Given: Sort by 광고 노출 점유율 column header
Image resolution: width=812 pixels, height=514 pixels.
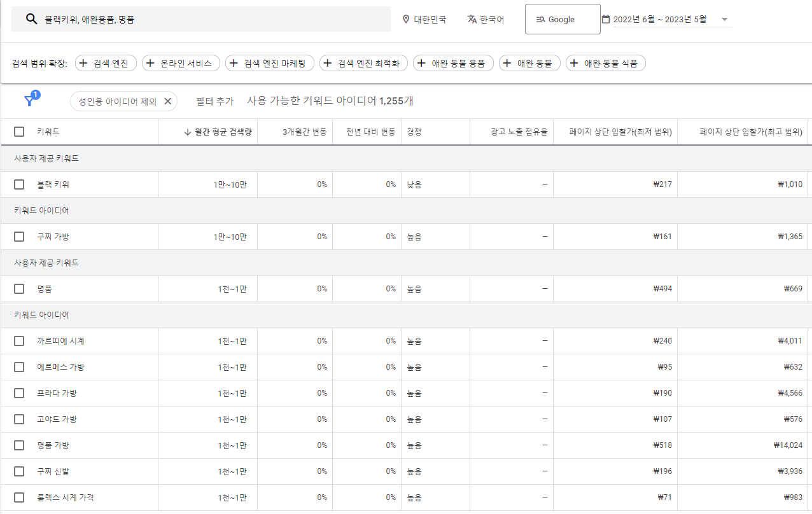Looking at the screenshot, I should pos(519,132).
